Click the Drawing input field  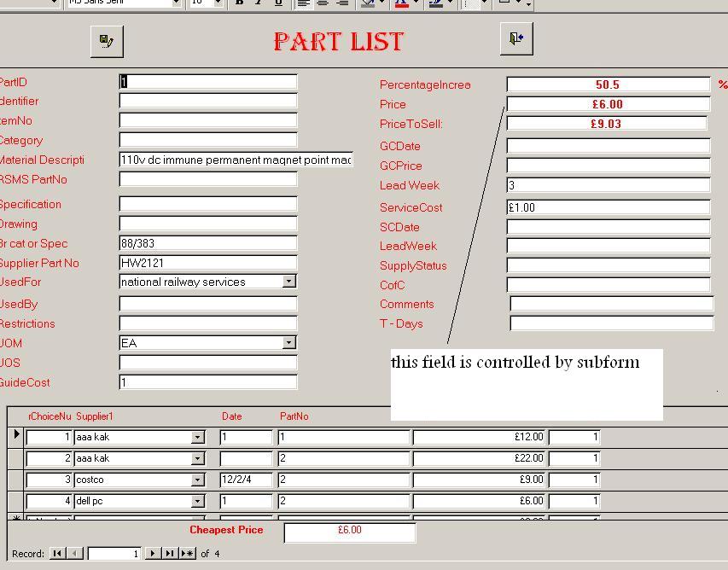[208, 224]
